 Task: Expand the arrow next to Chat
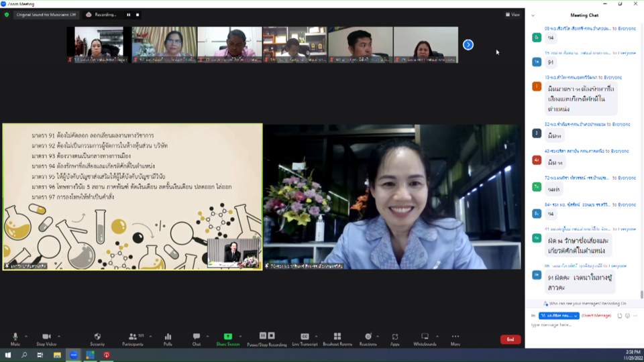click(207, 337)
